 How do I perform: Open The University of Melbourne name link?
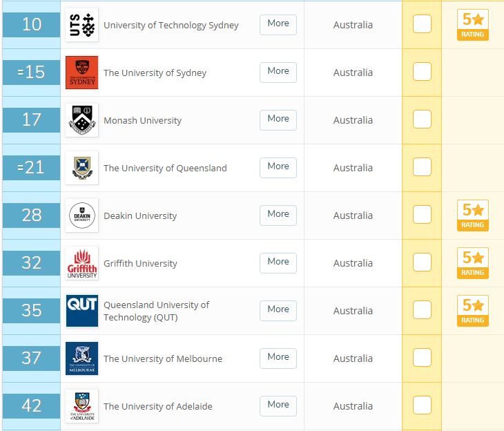coord(163,358)
